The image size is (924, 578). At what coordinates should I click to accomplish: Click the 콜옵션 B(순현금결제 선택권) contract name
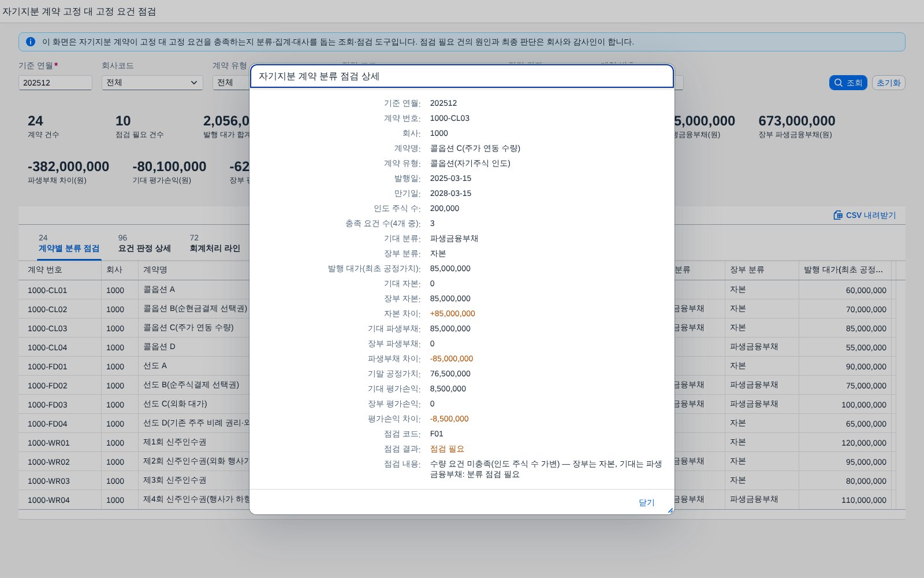click(x=195, y=309)
